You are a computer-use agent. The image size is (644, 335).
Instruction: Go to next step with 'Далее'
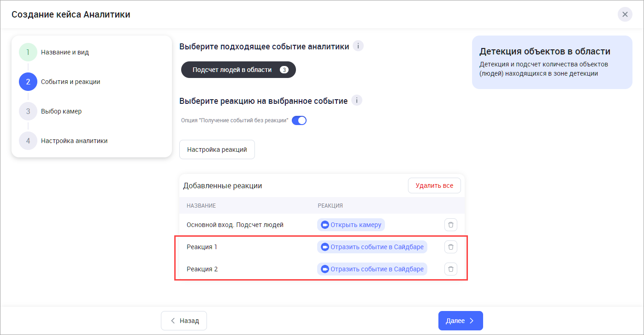460,321
